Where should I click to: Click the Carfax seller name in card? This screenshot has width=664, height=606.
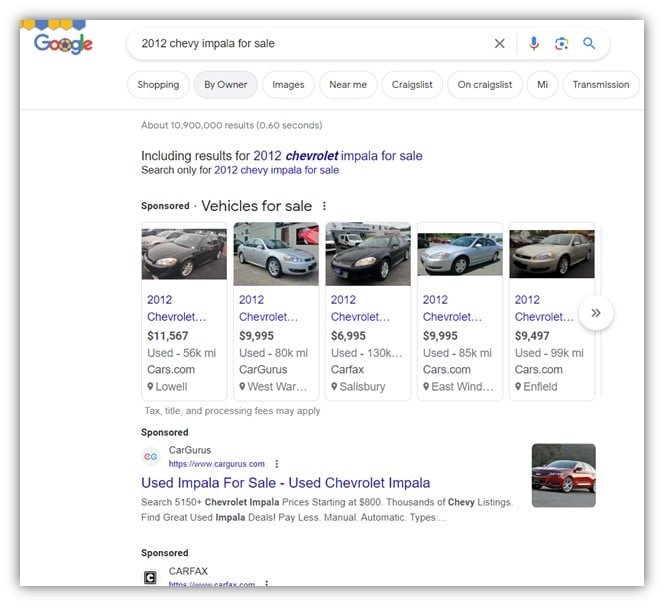347,370
